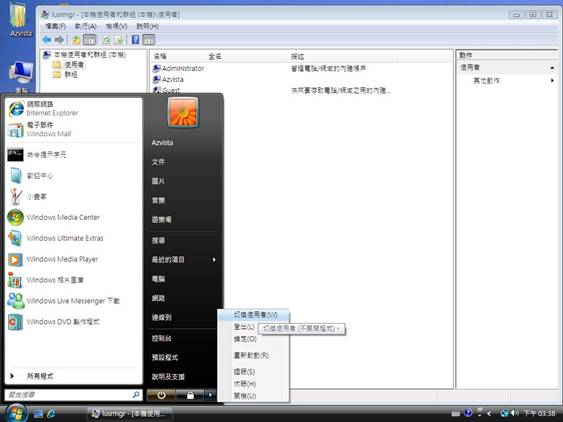Click the back arrow in the lusrmgr toolbar
This screenshot has height=422, width=563.
click(x=47, y=40)
